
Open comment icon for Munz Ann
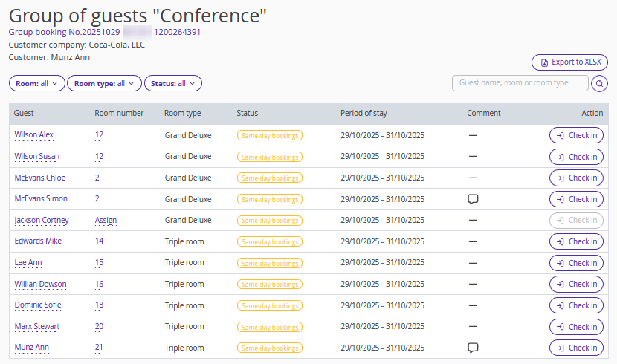pos(472,348)
